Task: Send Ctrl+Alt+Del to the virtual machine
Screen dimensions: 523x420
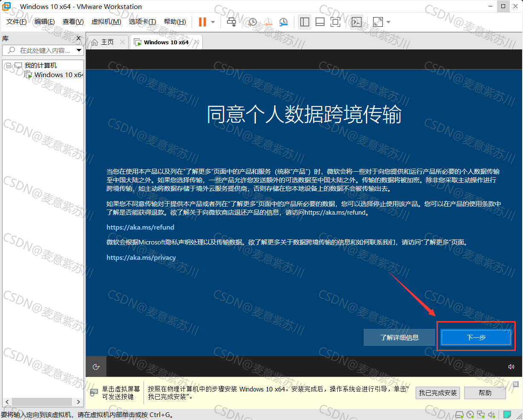Action: (232, 22)
